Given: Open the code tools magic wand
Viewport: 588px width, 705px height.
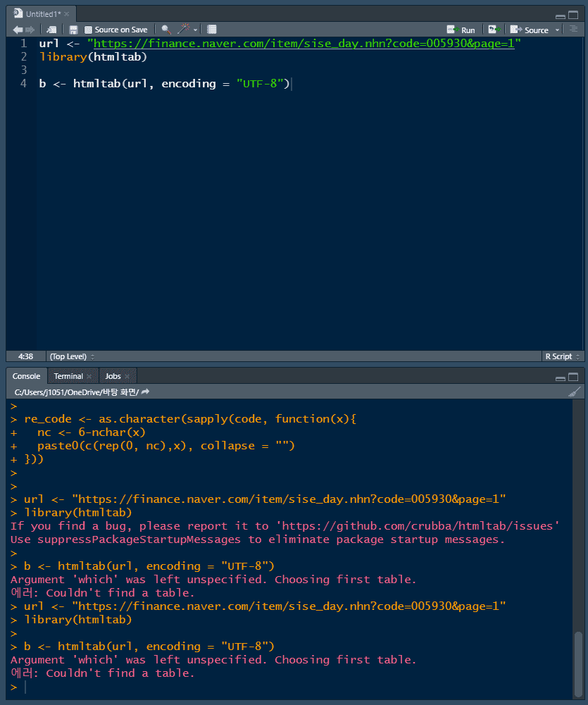Looking at the screenshot, I should (183, 29).
